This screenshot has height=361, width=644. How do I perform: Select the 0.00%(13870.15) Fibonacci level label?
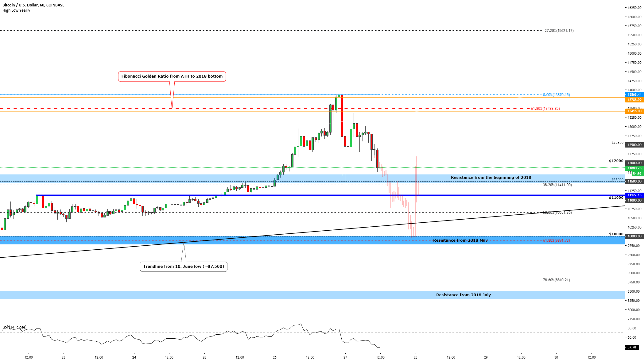(556, 95)
